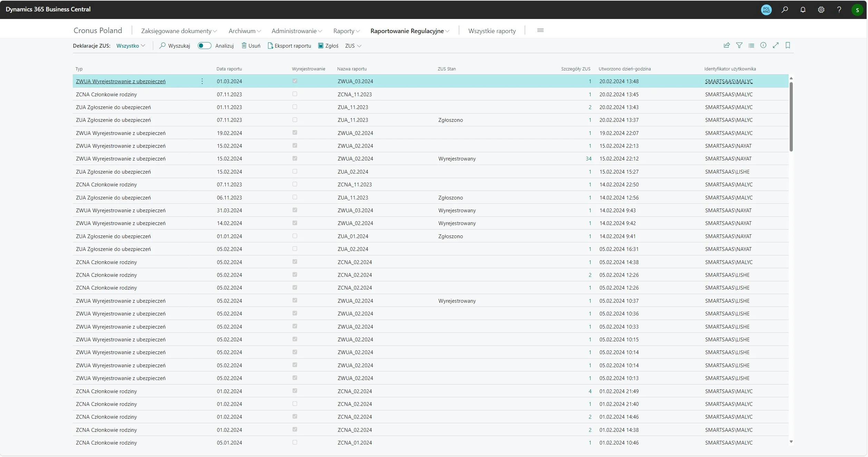Click the magnifier search icon in the top bar

(785, 10)
